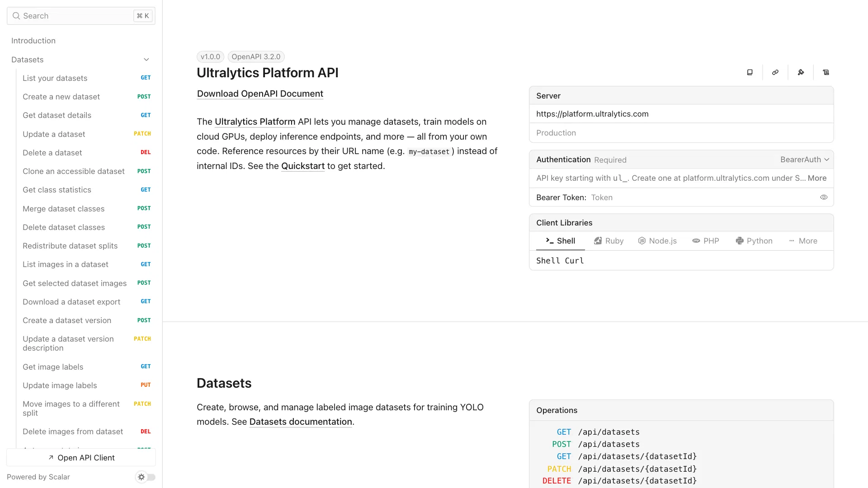The width and height of the screenshot is (868, 488).
Task: Open Clone an accessible dataset endpoint
Action: pyautogui.click(x=87, y=171)
